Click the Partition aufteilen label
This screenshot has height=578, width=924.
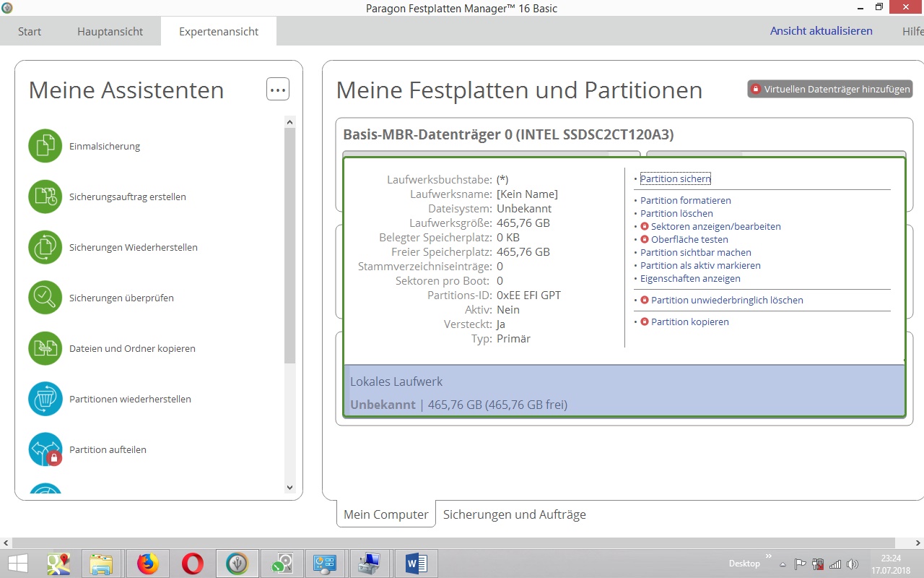point(108,449)
